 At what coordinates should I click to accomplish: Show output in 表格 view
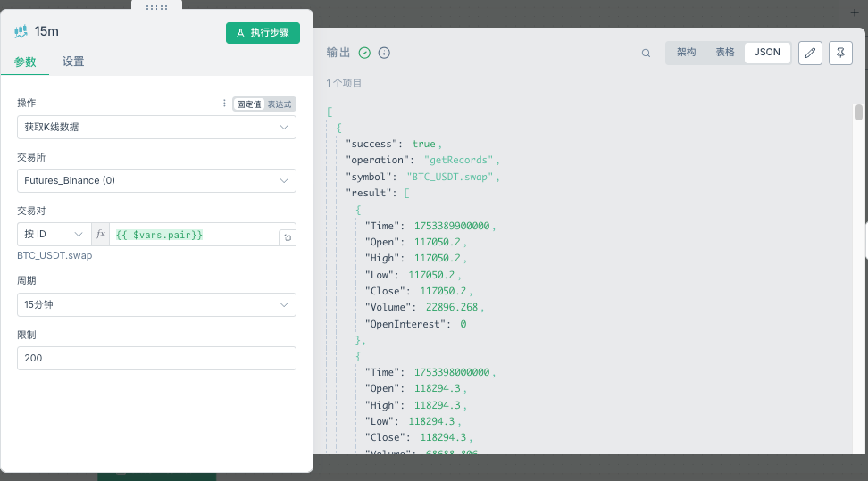724,53
